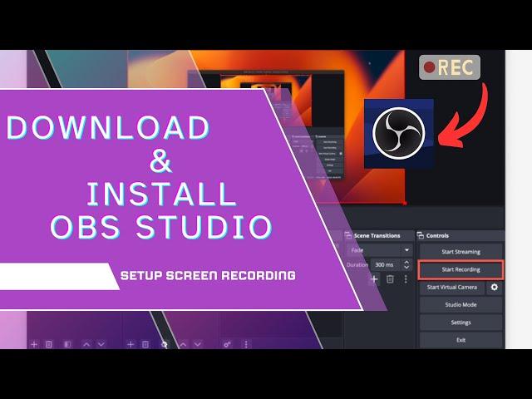
Task: Open Audio Mixer advanced properties gear icon
Action: [x=226, y=343]
